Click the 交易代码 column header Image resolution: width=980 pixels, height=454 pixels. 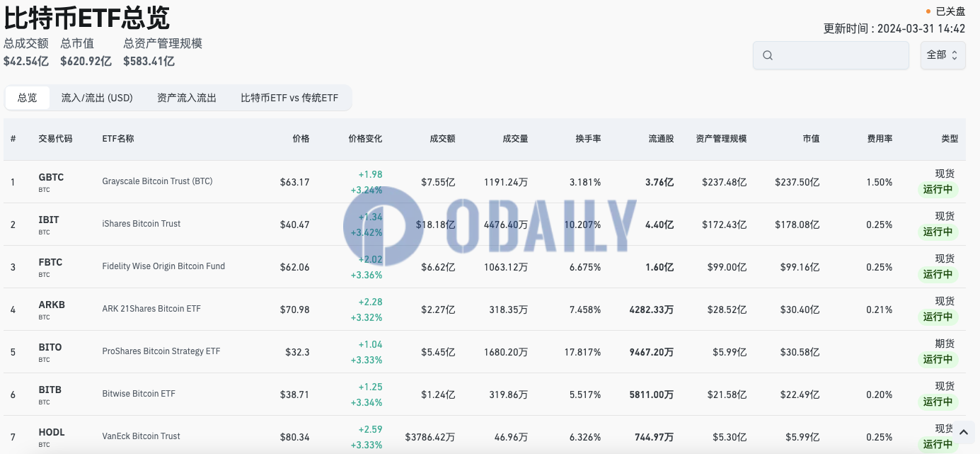(55, 139)
